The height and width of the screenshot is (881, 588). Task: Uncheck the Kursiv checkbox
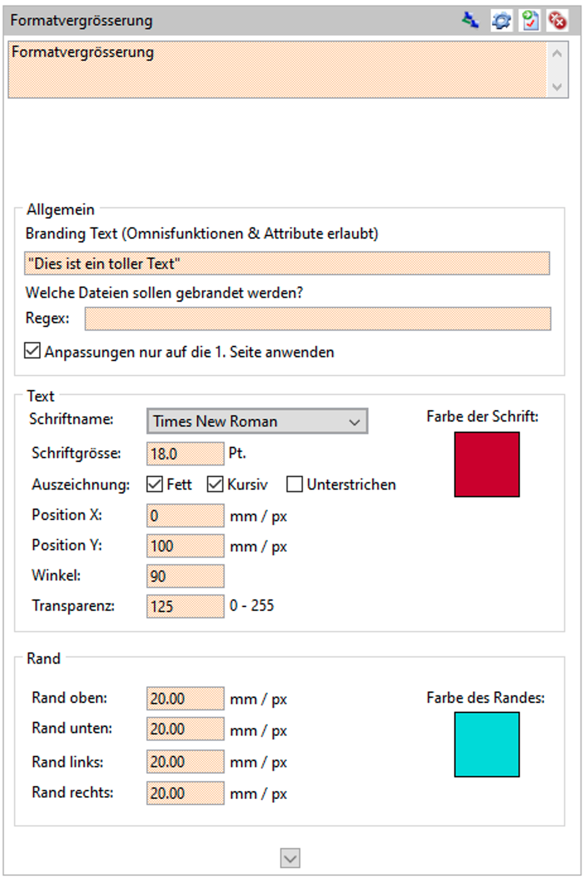tap(215, 484)
